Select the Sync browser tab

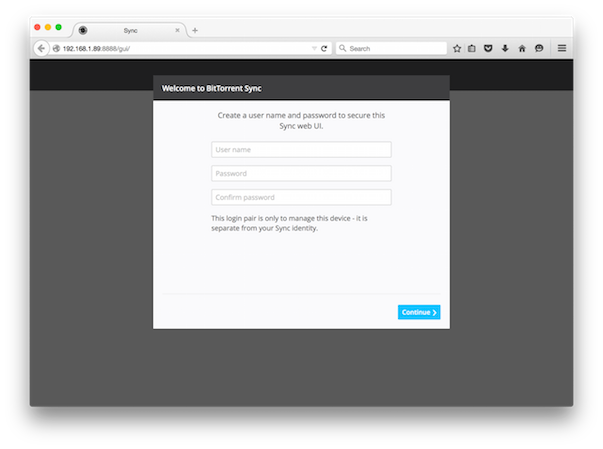[x=130, y=30]
